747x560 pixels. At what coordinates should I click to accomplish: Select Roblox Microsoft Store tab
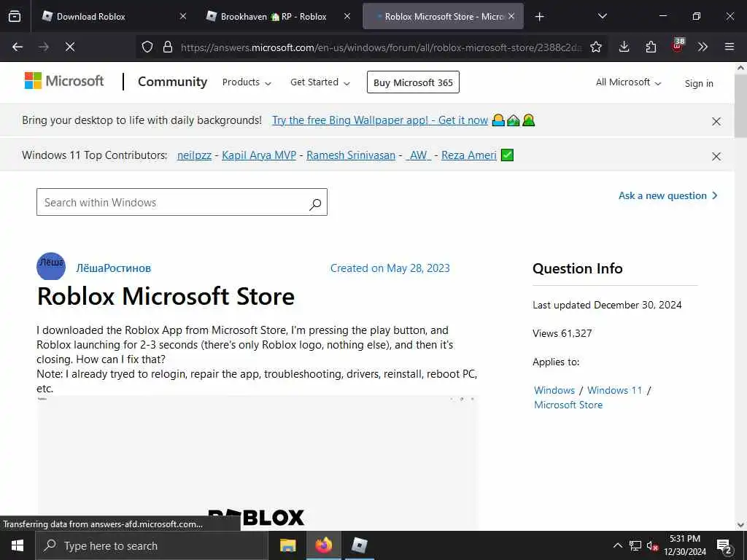tap(443, 16)
